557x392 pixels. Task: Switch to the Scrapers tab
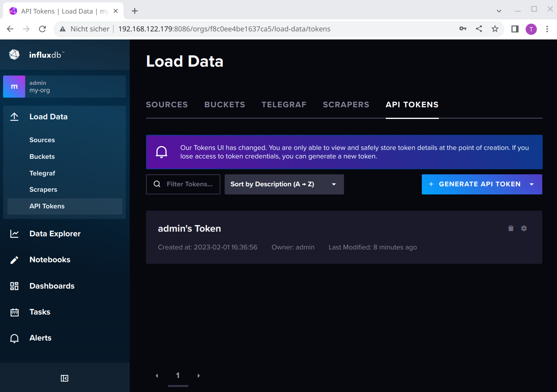point(346,105)
